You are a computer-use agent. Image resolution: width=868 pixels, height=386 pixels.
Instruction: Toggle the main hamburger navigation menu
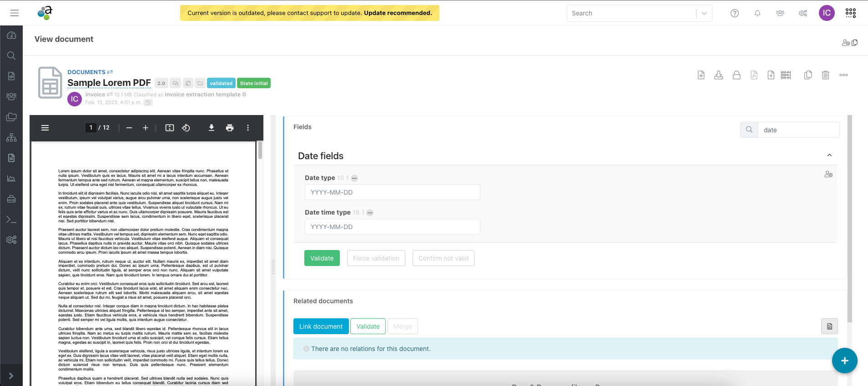(x=15, y=13)
